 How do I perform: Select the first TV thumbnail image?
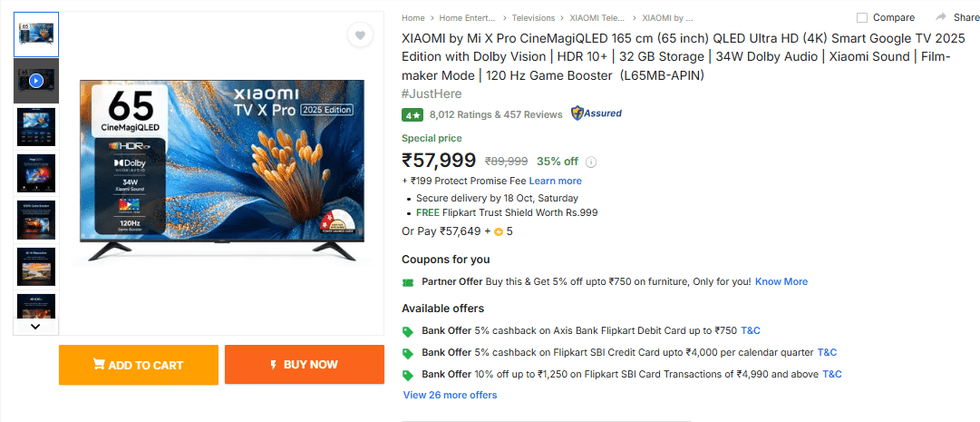pyautogui.click(x=36, y=33)
